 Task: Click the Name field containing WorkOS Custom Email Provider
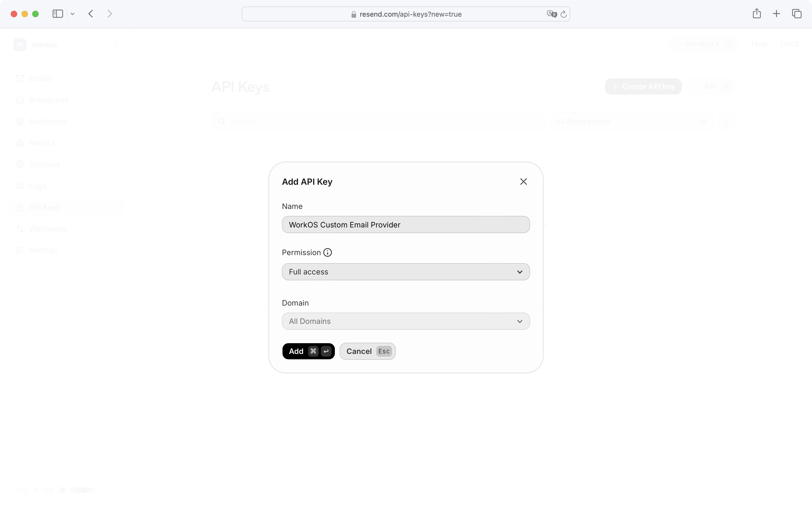pyautogui.click(x=405, y=225)
